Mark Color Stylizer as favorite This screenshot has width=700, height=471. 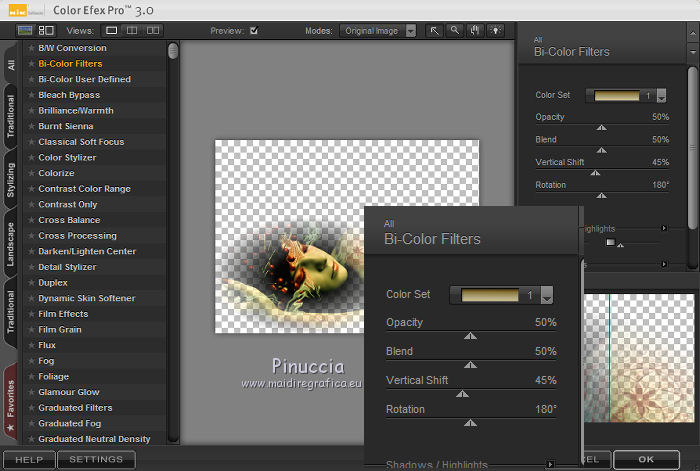coord(31,157)
